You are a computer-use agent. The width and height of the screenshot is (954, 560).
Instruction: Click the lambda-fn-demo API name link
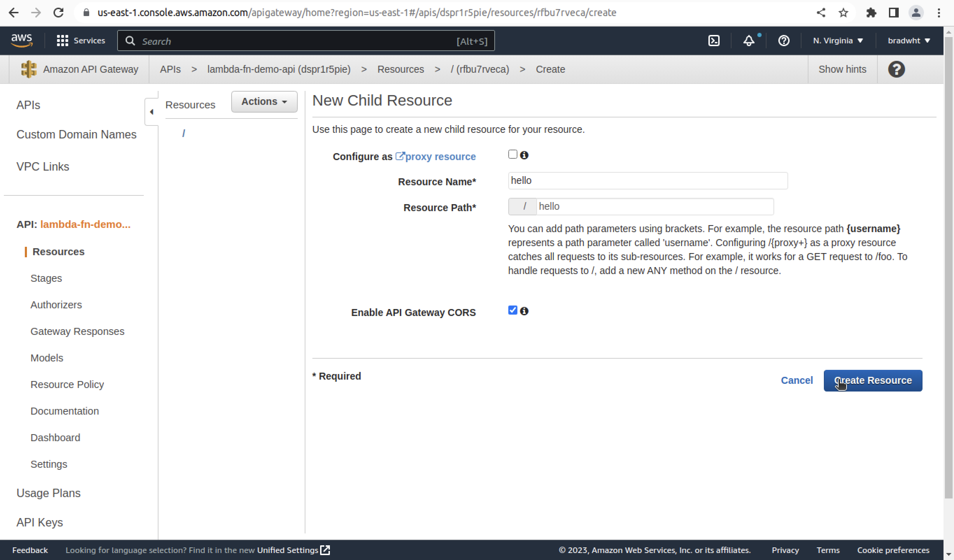(85, 224)
